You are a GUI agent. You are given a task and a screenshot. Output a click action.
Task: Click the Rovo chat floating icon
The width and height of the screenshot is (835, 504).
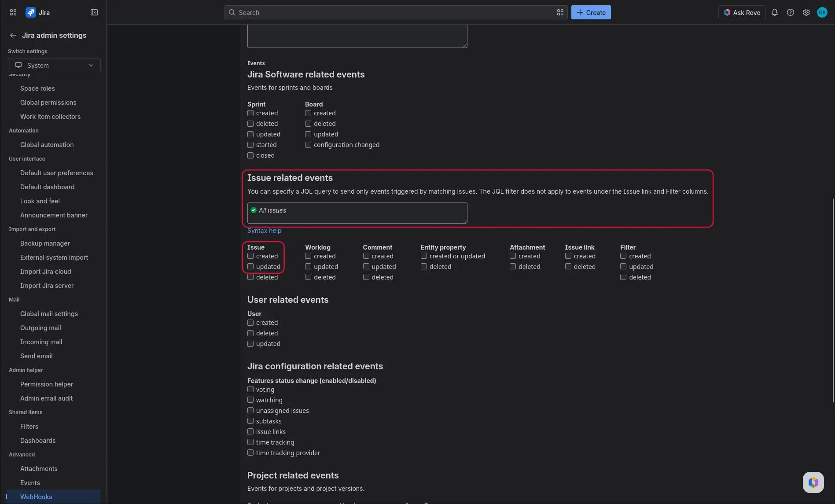point(813,482)
